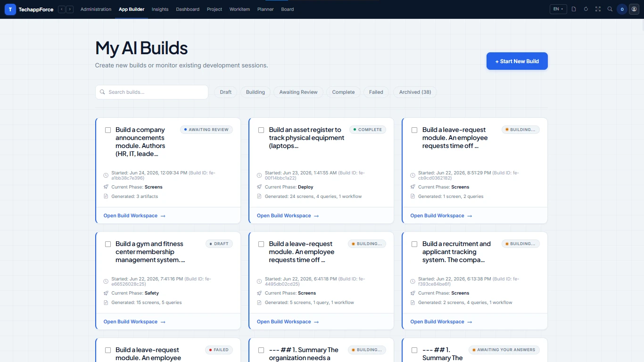
Task: Open global search with the header magnifier
Action: pos(610,9)
